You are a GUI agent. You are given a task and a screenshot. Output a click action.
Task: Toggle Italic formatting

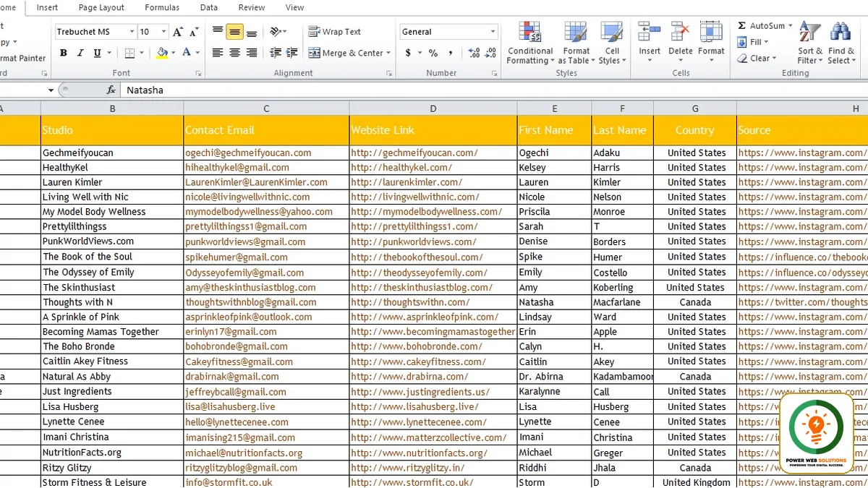point(80,53)
